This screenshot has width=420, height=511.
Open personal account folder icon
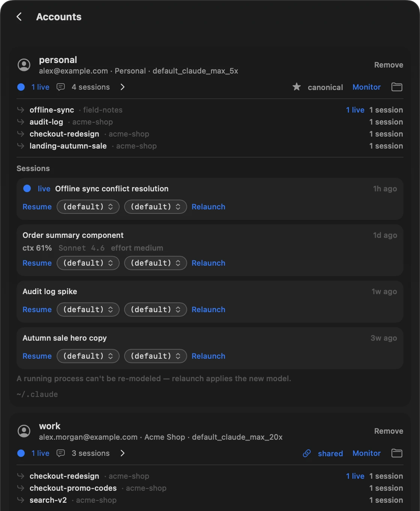pyautogui.click(x=397, y=87)
